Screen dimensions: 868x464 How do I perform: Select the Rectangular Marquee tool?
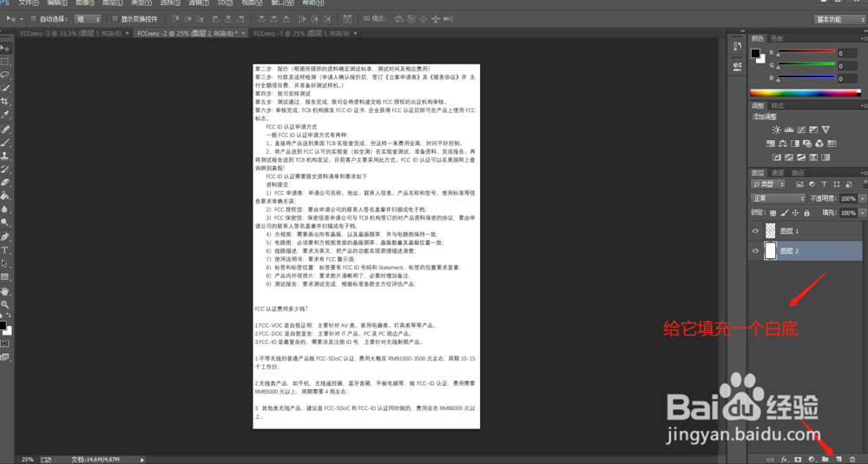[x=5, y=62]
